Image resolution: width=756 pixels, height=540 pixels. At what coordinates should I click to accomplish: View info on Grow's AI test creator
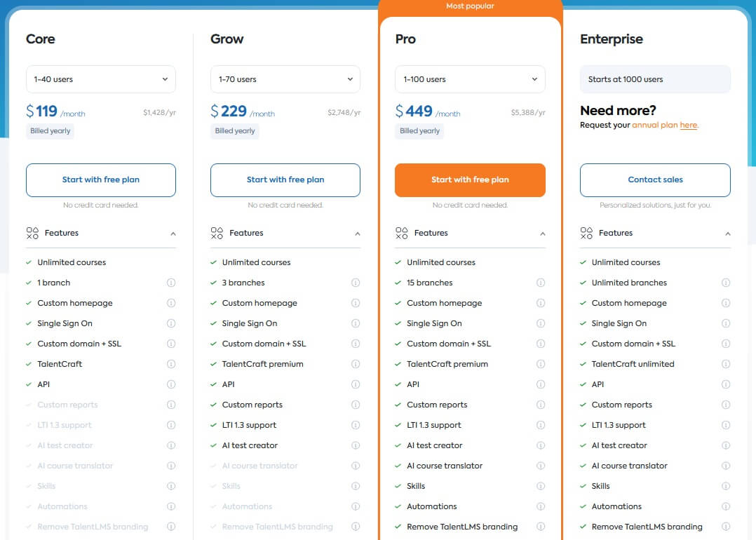click(356, 445)
